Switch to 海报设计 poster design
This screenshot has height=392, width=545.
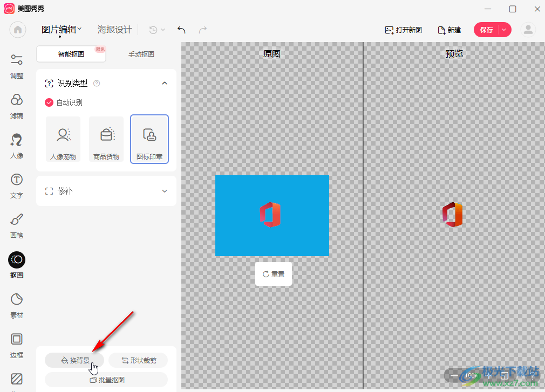click(x=115, y=30)
